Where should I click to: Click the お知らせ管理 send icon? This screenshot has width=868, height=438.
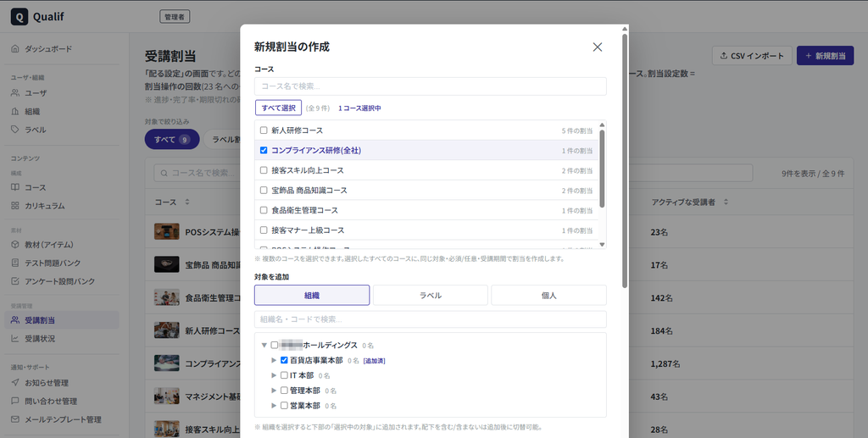pyautogui.click(x=15, y=383)
